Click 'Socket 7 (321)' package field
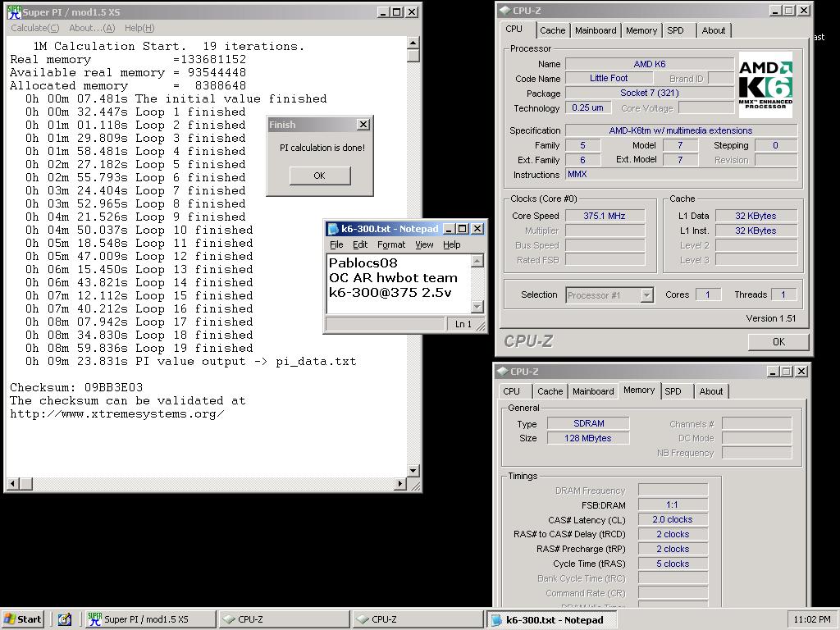This screenshot has width=840, height=630. [x=650, y=93]
